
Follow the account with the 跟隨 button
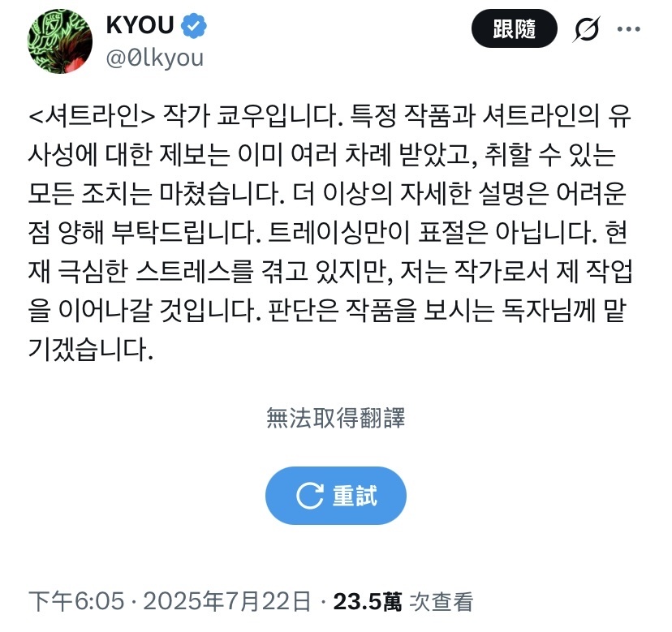point(515,28)
